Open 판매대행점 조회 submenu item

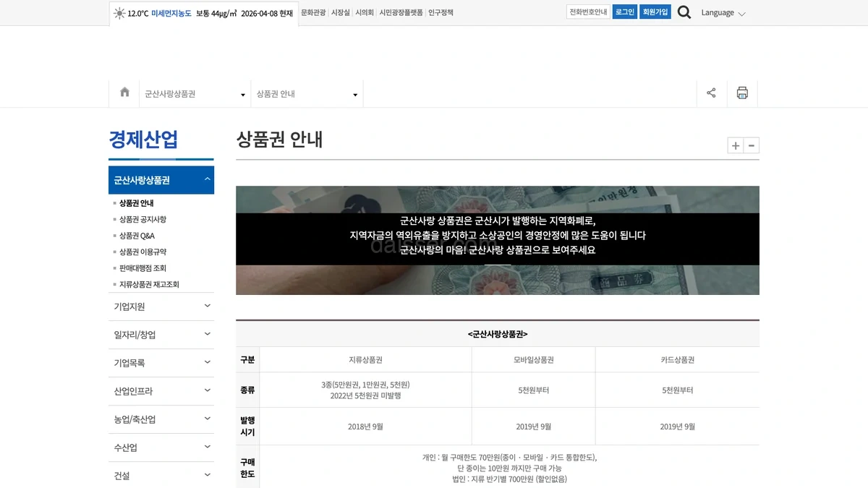click(142, 268)
